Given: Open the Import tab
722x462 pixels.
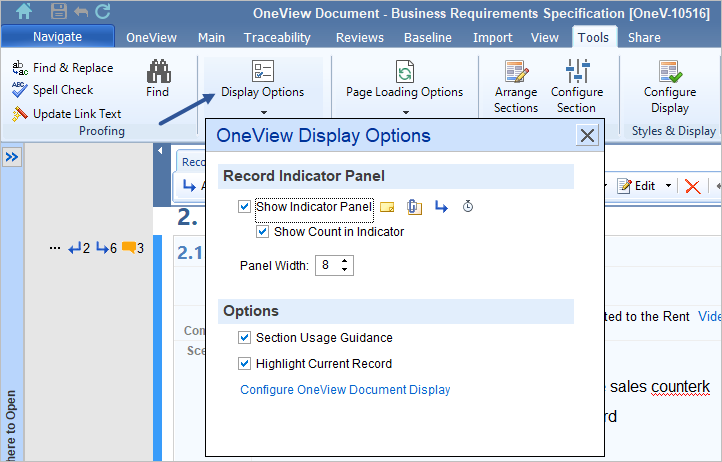Looking at the screenshot, I should click(x=492, y=37).
